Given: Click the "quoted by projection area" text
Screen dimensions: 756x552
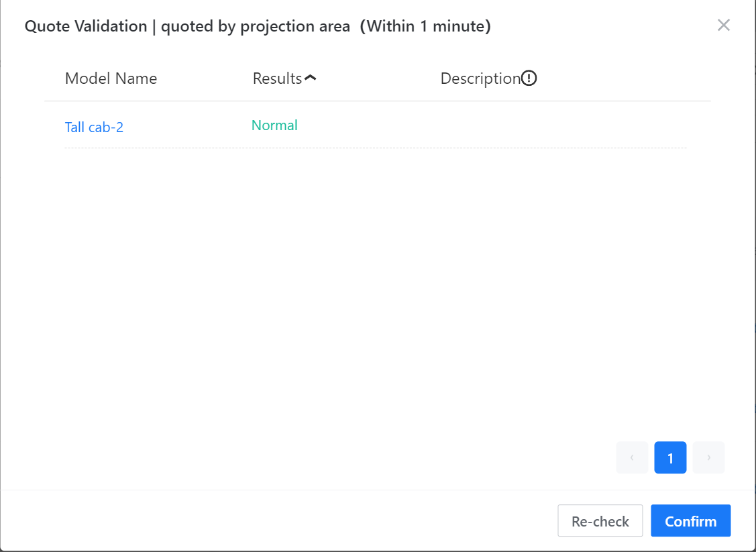Looking at the screenshot, I should 256,26.
